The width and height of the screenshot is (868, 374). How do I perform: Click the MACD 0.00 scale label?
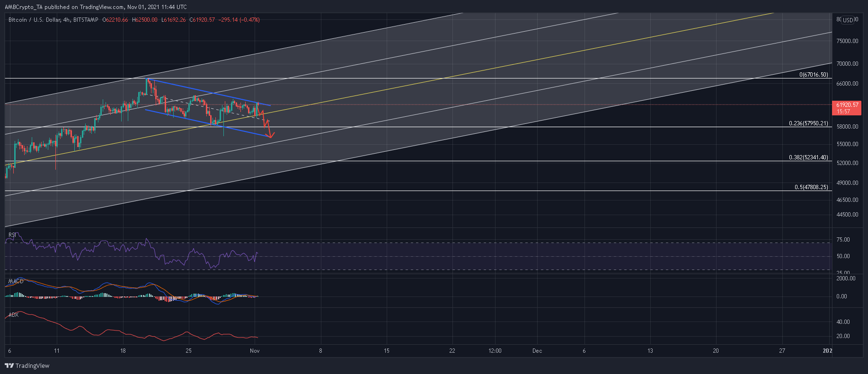[x=841, y=296]
